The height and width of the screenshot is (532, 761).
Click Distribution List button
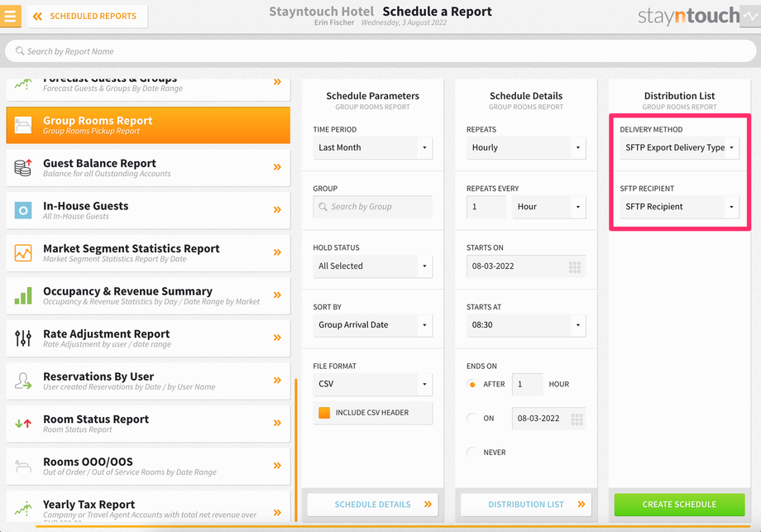526,505
